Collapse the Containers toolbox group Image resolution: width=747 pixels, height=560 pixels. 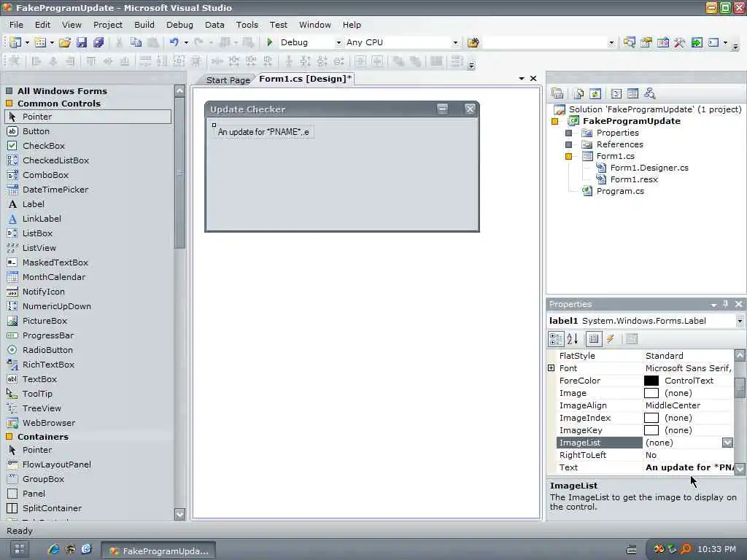(9, 436)
